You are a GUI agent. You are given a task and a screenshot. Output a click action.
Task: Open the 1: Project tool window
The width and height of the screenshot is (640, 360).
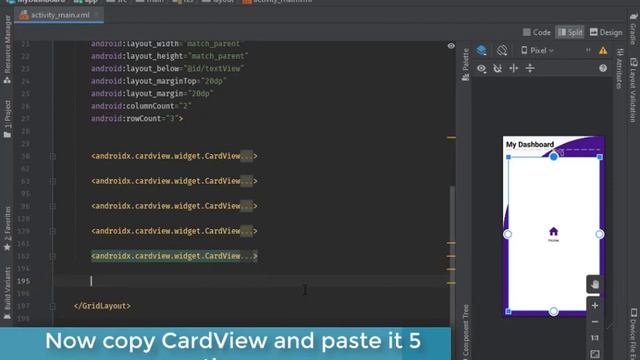tap(7, 119)
